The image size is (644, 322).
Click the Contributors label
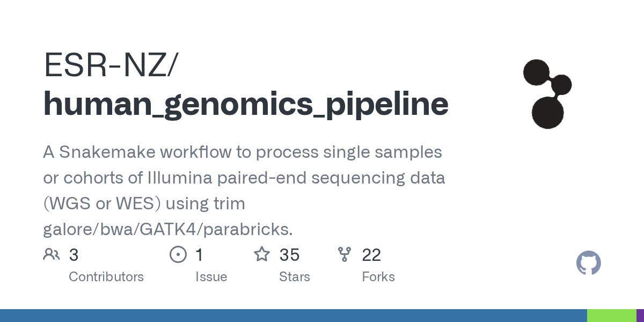pyautogui.click(x=106, y=277)
